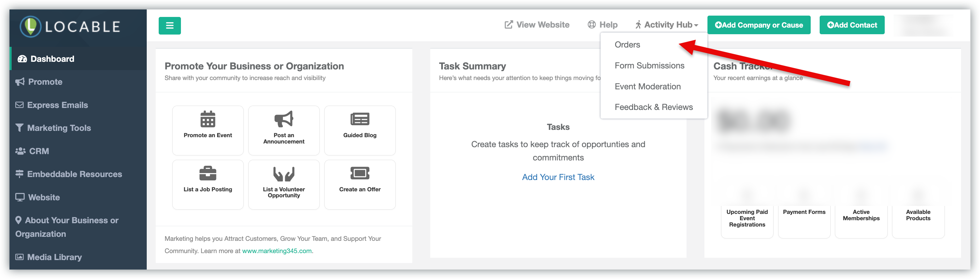Screen dimensions: 980x279
Task: Open Express Emails in the sidebar
Action: pyautogui.click(x=57, y=105)
